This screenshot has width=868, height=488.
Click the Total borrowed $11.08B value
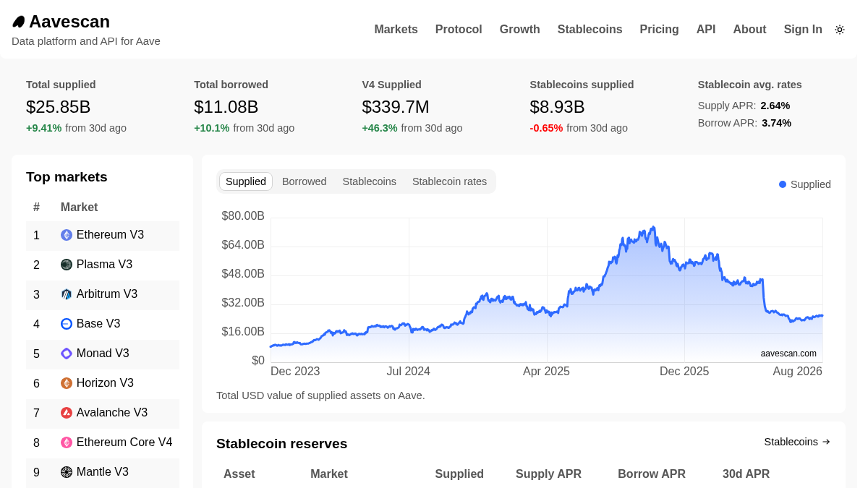coord(226,107)
